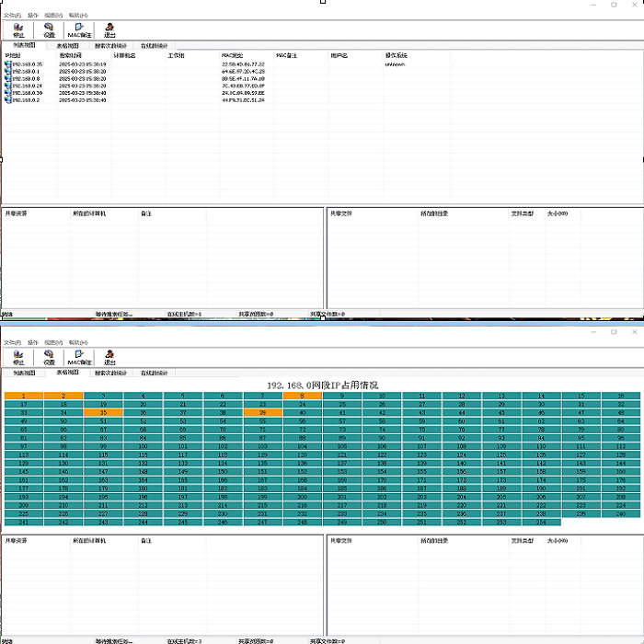This screenshot has width=644, height=644.
Task: Open the 视图(V) menu in the bottom window
Action: pyautogui.click(x=53, y=342)
